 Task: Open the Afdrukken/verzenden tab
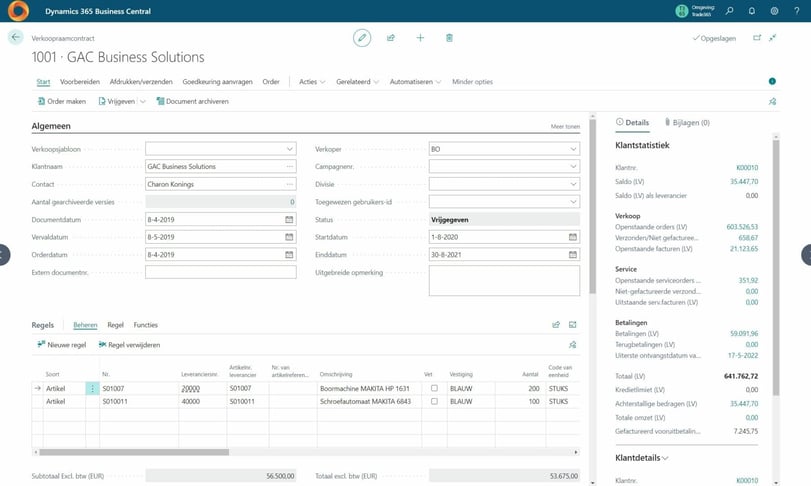click(x=141, y=82)
